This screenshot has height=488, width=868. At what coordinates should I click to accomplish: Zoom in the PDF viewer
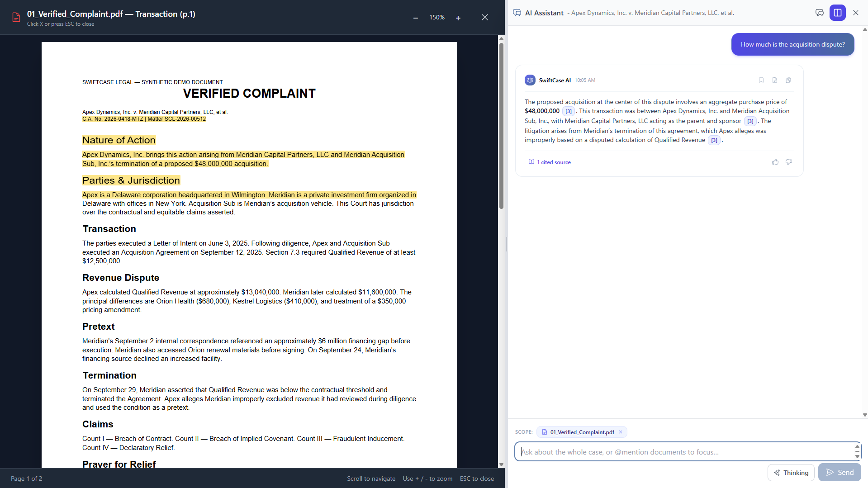pyautogui.click(x=458, y=18)
